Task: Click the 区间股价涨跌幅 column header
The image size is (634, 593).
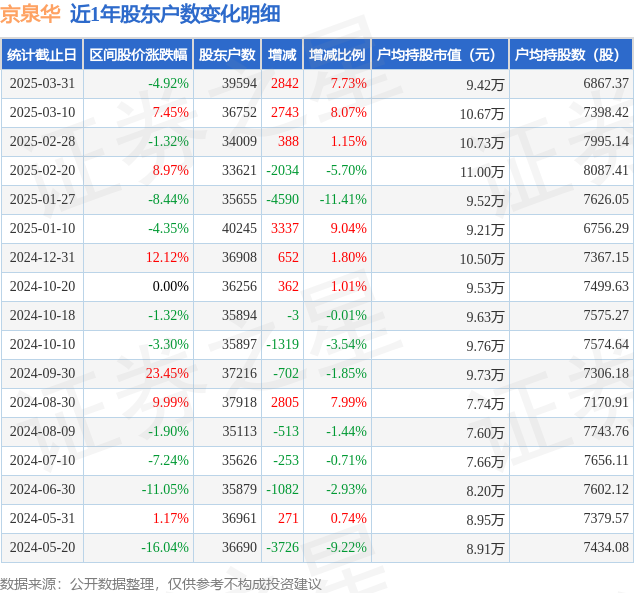Action: [x=138, y=55]
